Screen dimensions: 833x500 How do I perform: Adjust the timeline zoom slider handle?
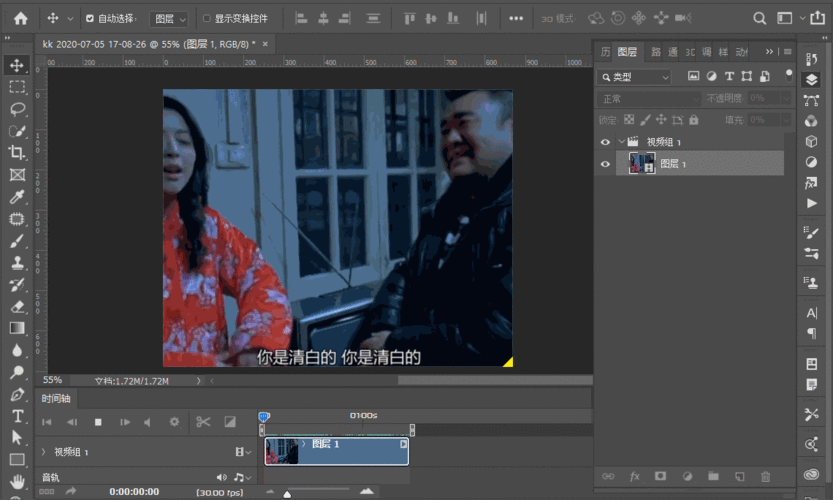pos(287,495)
